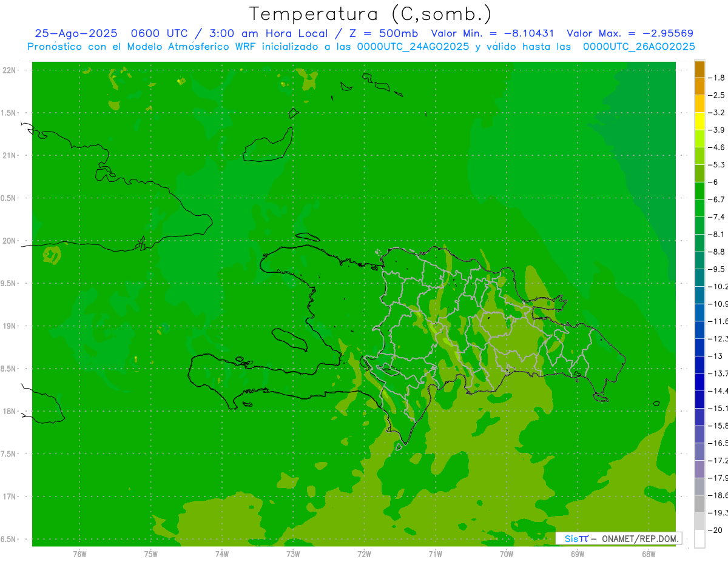The image size is (728, 562).
Task: Click 'Modelo Atmosferico WRF' in the subtitle
Action: point(187,47)
